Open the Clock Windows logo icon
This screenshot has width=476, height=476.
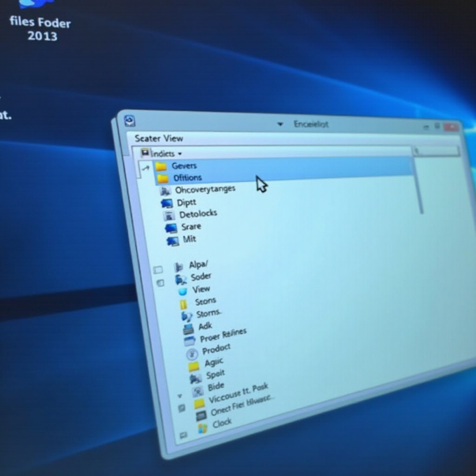(x=202, y=428)
